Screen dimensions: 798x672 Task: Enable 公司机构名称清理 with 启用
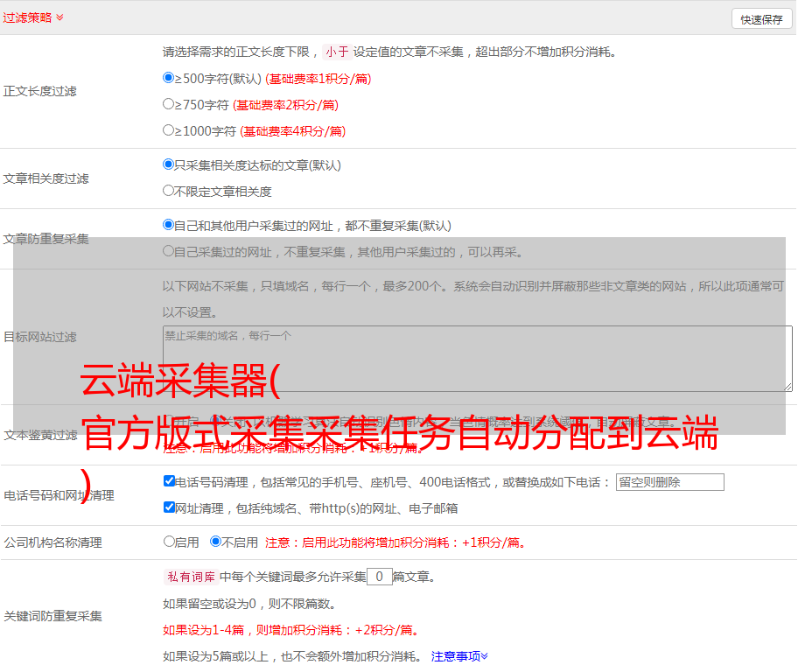(170, 542)
